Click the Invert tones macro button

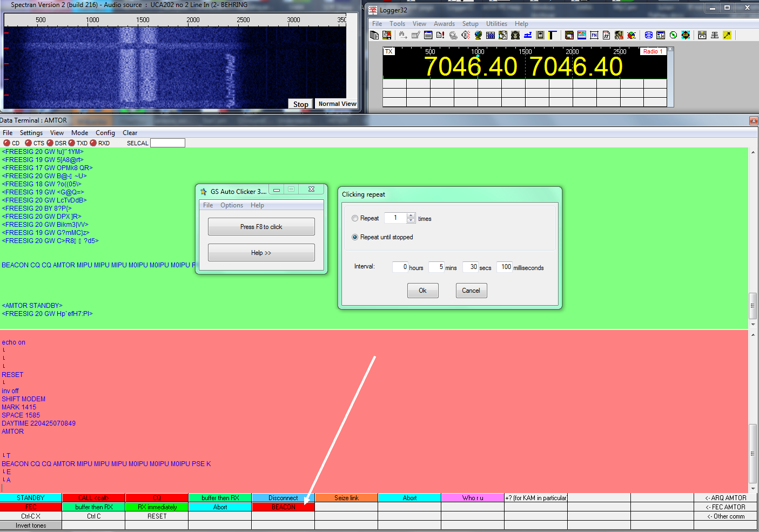coord(31,526)
